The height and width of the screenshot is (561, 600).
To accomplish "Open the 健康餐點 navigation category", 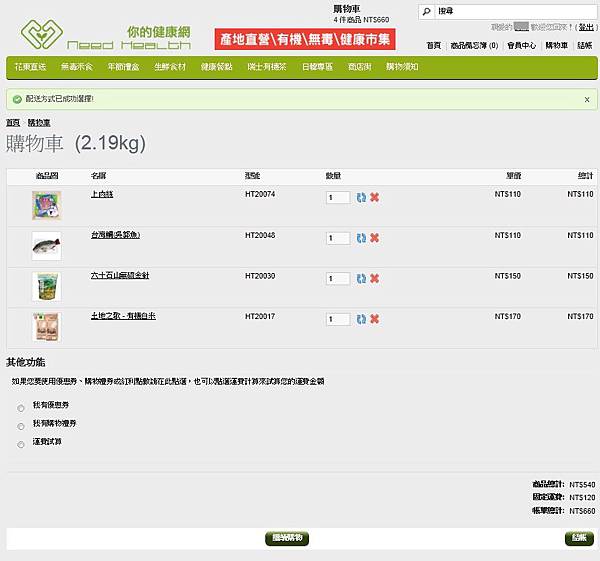I will pyautogui.click(x=217, y=67).
